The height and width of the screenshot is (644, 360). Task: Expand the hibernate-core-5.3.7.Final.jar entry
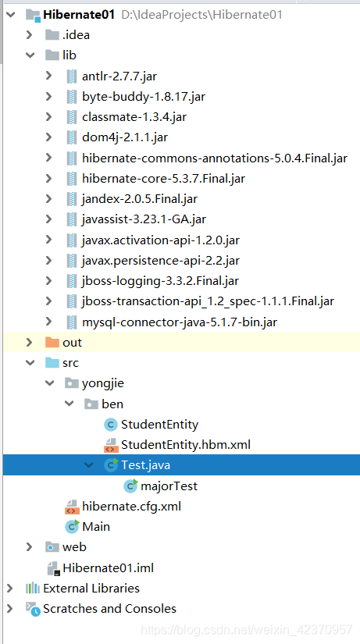click(49, 178)
